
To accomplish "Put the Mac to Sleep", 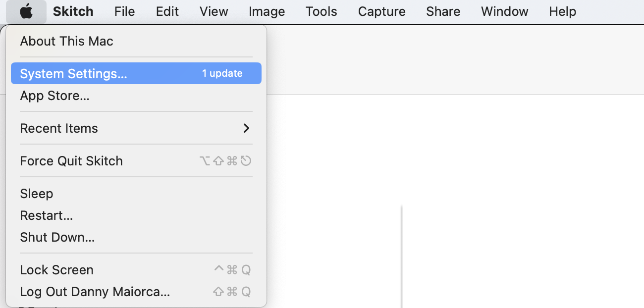I will click(x=136, y=194).
